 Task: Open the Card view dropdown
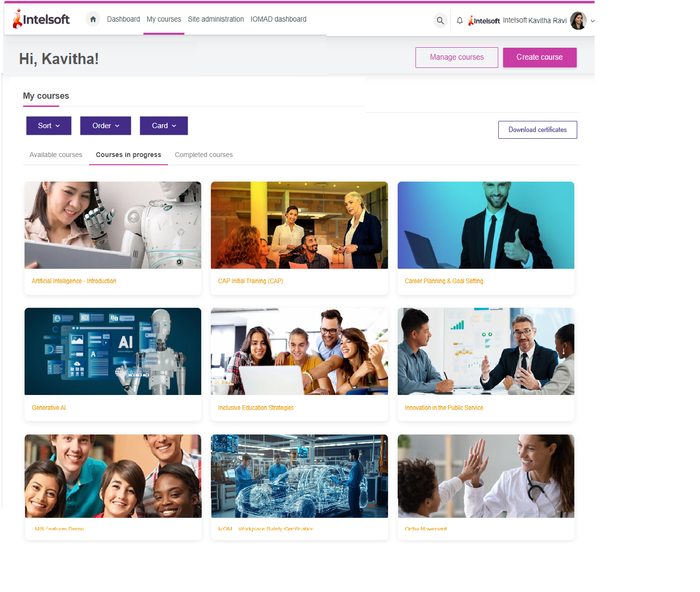coord(164,126)
